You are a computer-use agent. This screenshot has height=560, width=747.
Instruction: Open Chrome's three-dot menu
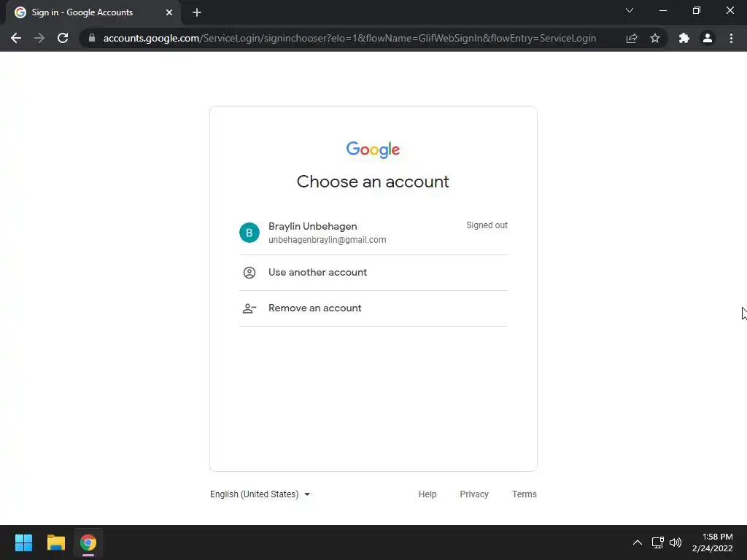pos(731,38)
